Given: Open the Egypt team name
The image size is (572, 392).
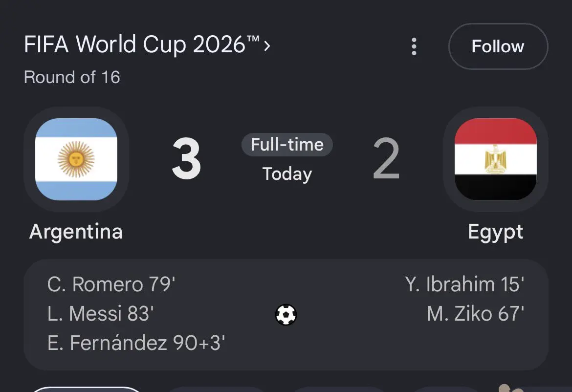Looking at the screenshot, I should [x=495, y=232].
